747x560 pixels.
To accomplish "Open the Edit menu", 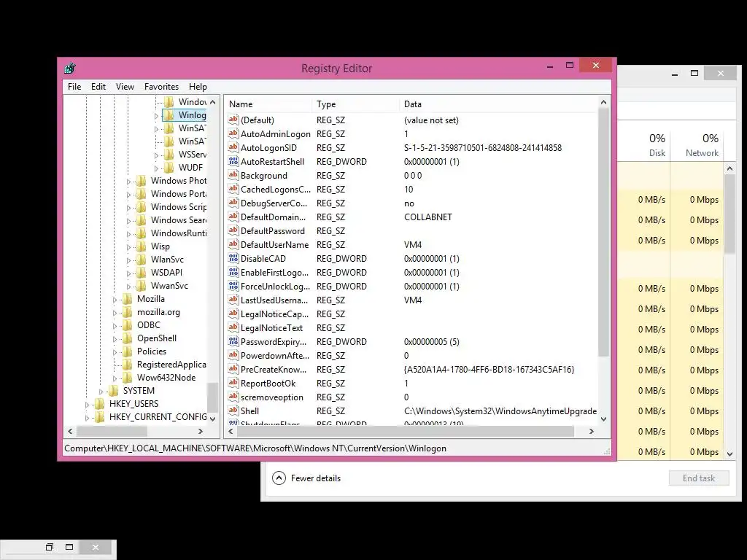I will coord(98,87).
